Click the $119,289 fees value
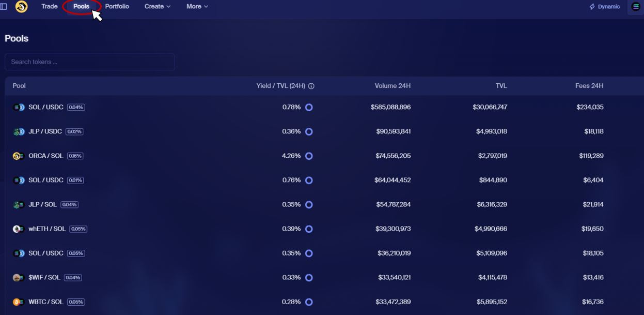This screenshot has height=315, width=644. tap(591, 156)
